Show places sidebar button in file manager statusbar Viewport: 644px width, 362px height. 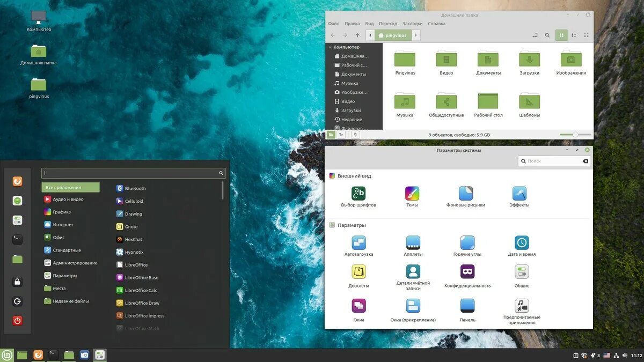pyautogui.click(x=331, y=135)
